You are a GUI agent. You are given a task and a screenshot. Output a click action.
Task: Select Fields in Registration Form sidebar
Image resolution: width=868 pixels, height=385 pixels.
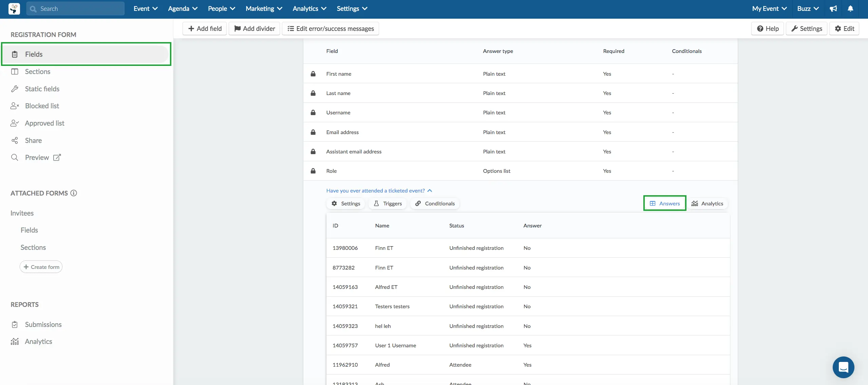coord(86,54)
